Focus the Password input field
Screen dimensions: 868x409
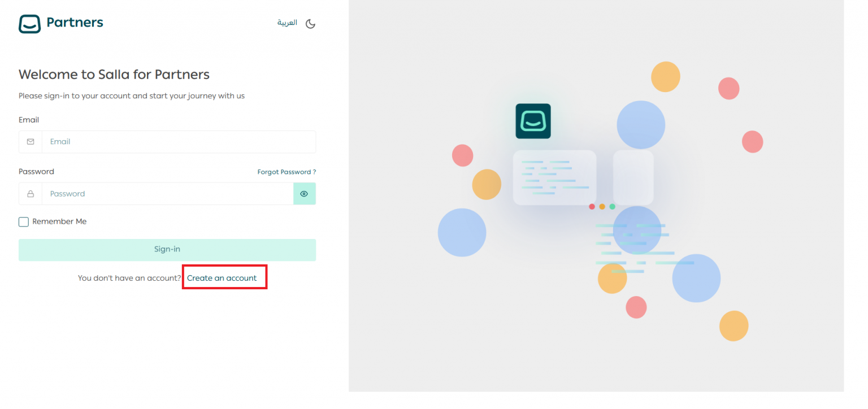pyautogui.click(x=167, y=194)
